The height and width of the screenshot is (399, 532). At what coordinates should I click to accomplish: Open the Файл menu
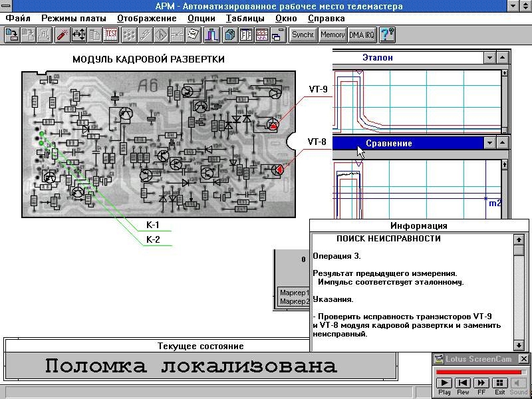pyautogui.click(x=19, y=19)
